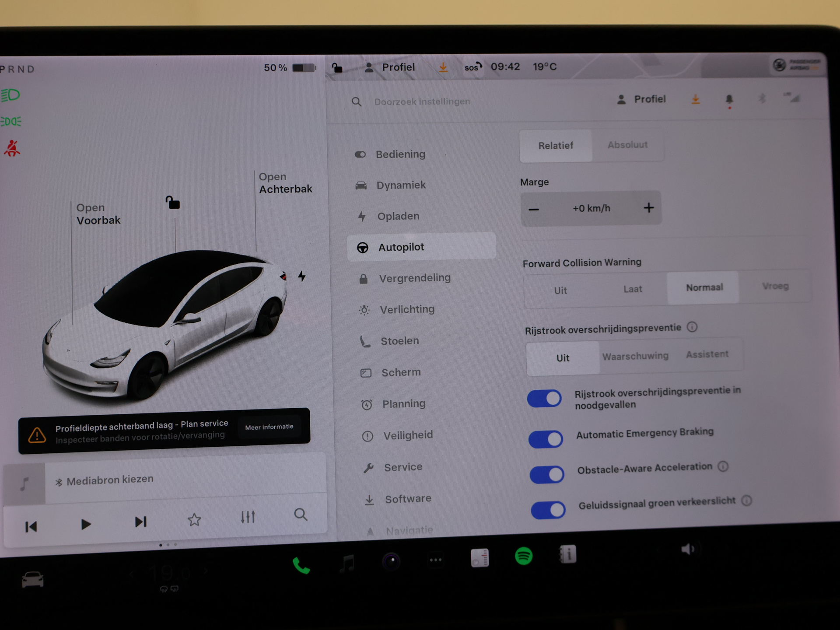Open Voorbak front trunk
This screenshot has width=840, height=630.
pyautogui.click(x=98, y=214)
